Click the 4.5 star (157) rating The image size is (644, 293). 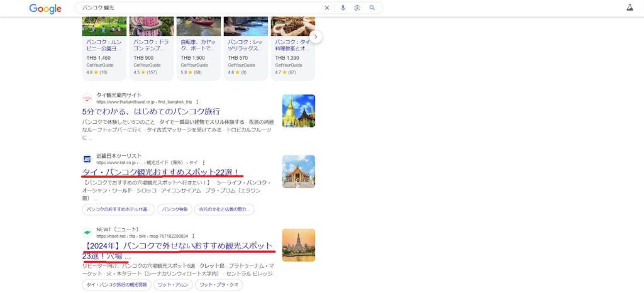pyautogui.click(x=145, y=72)
